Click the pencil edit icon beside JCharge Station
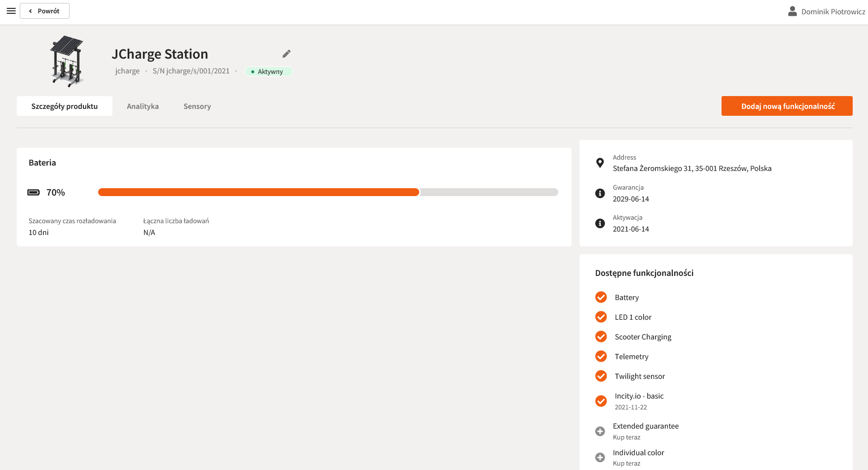The image size is (868, 470). point(287,54)
